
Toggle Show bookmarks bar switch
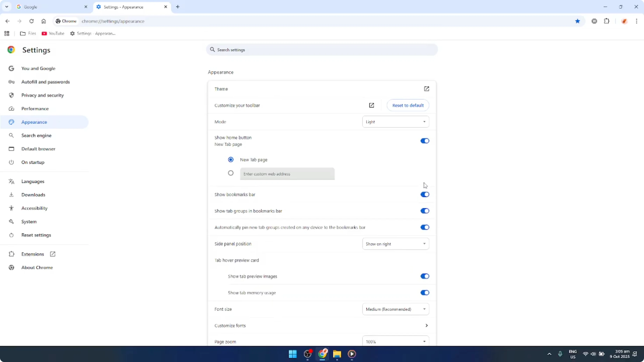425,195
